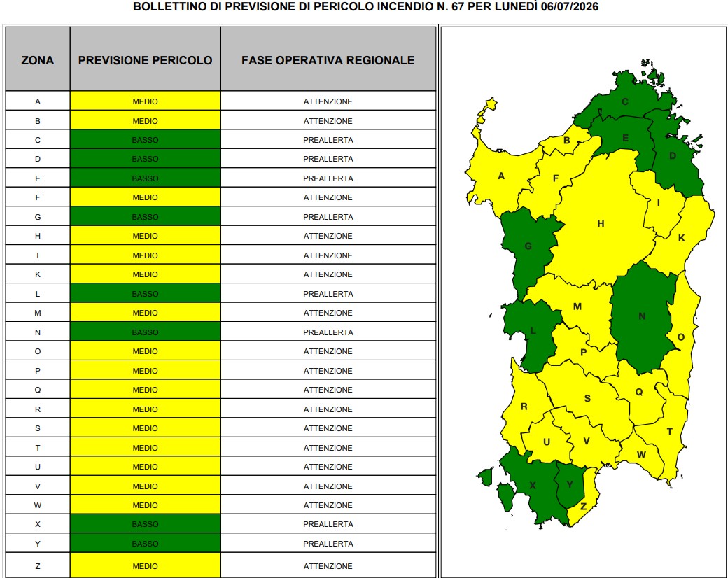Click the large yellow zone H on the map
This screenshot has height=578, width=728.
(x=601, y=223)
